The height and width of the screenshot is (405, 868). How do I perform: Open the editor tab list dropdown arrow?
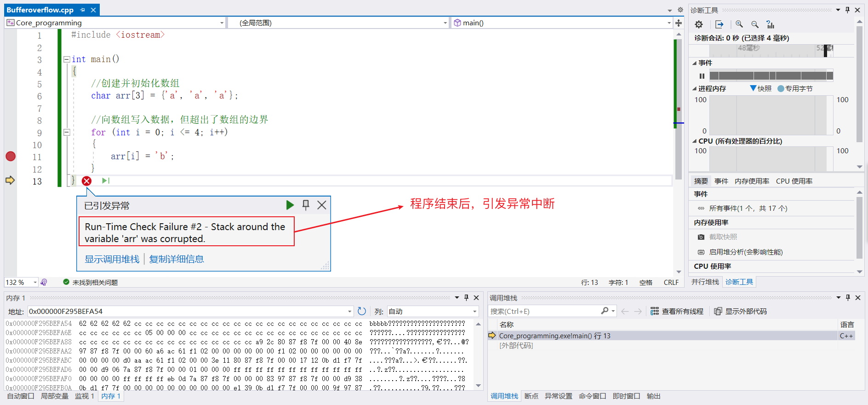(670, 10)
